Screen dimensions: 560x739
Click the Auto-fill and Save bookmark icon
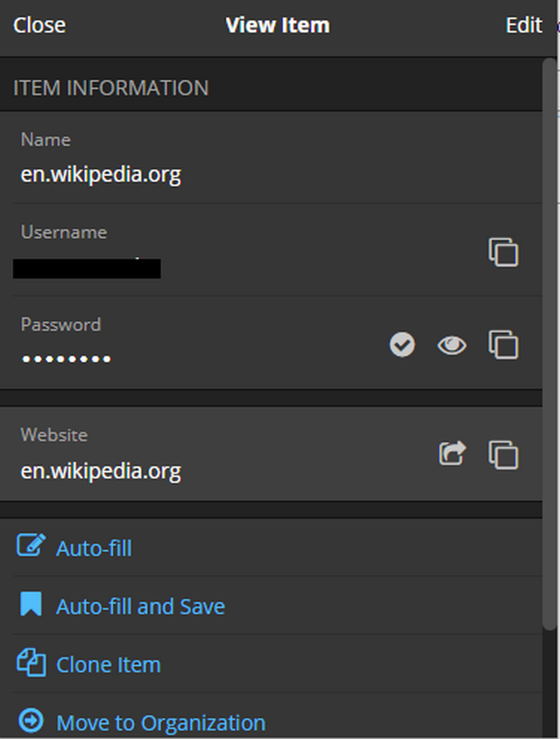coord(30,605)
